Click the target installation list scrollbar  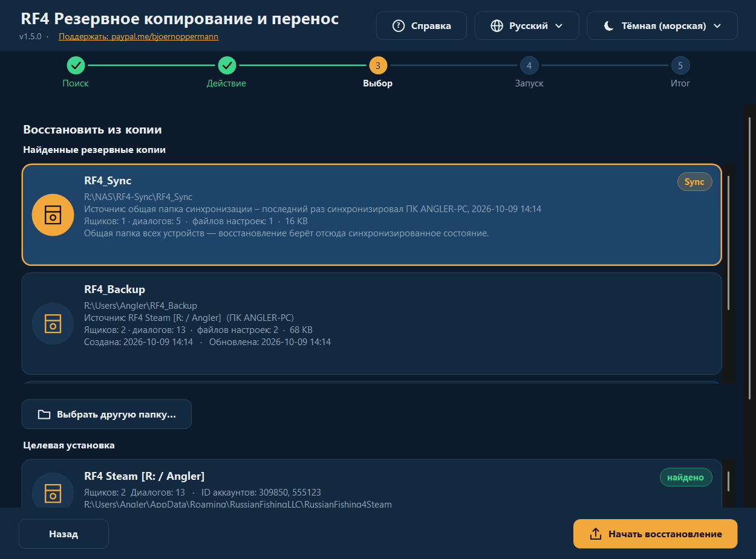(x=729, y=482)
